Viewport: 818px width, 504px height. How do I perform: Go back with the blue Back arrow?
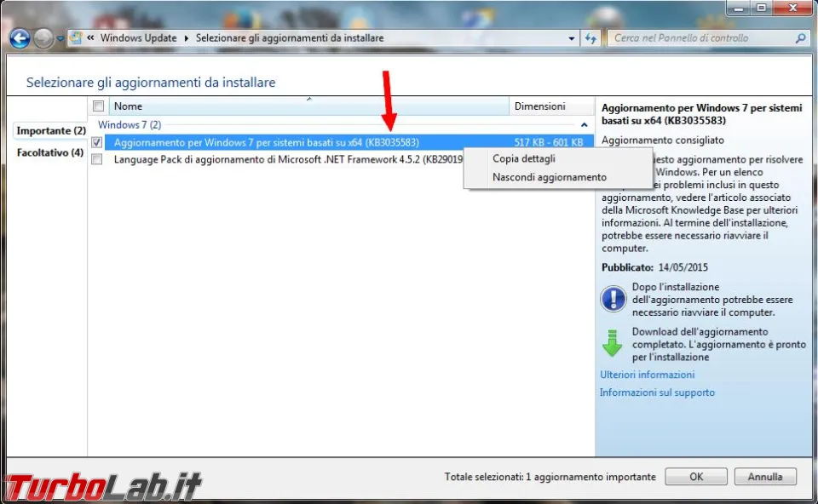coord(20,38)
